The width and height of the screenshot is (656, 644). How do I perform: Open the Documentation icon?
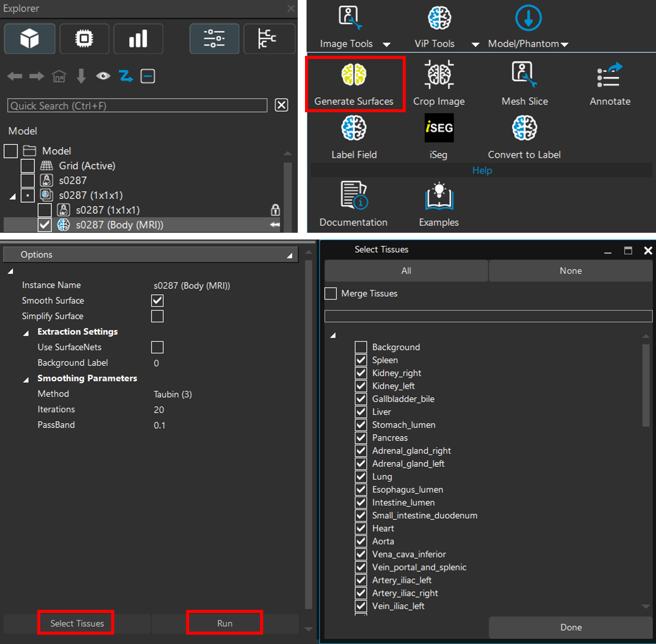click(354, 196)
